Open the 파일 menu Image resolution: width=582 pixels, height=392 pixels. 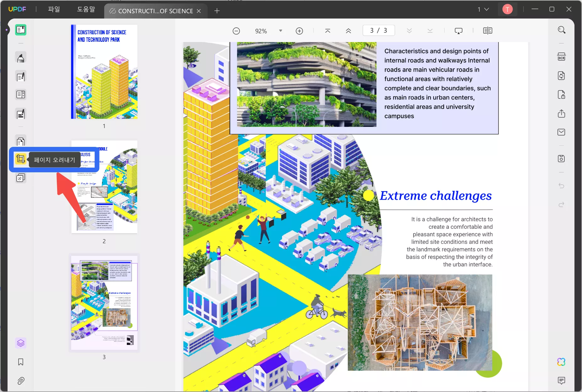(x=54, y=9)
